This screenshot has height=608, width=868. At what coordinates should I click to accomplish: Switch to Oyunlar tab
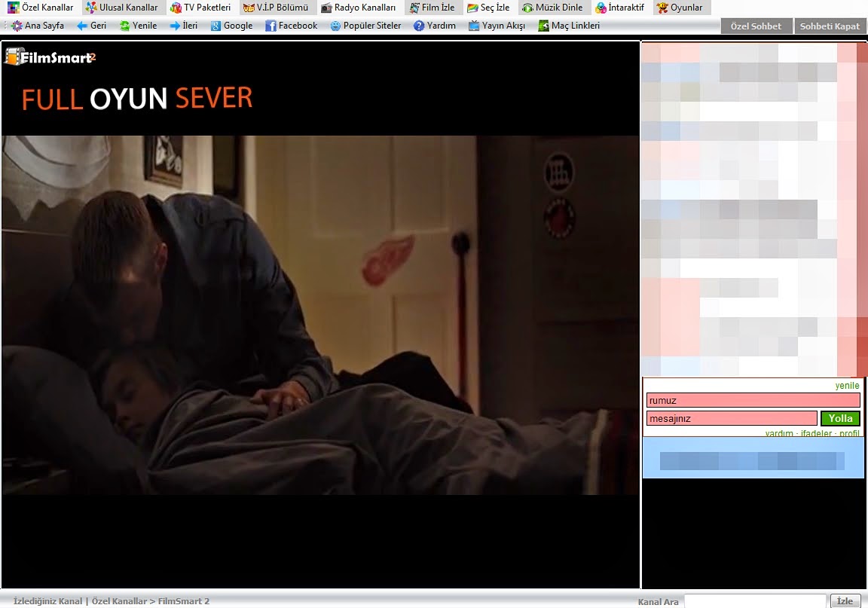[680, 8]
